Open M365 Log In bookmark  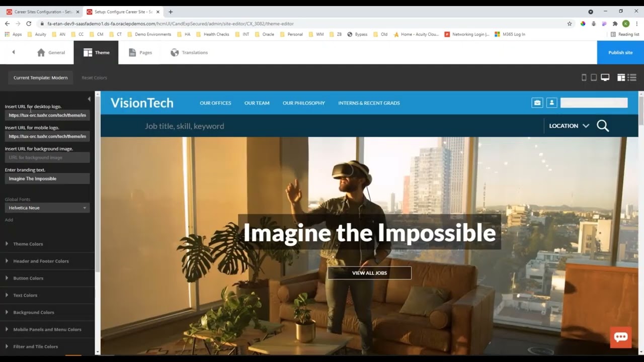(x=510, y=34)
